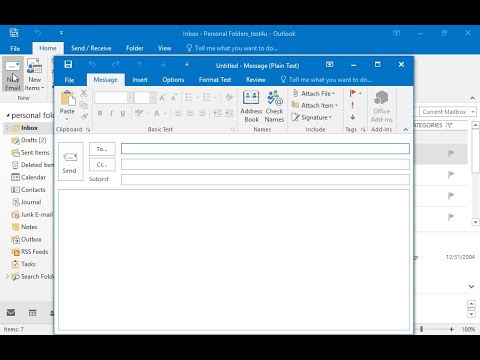
Task: Open the Attach File dropdown
Action: 314,93
